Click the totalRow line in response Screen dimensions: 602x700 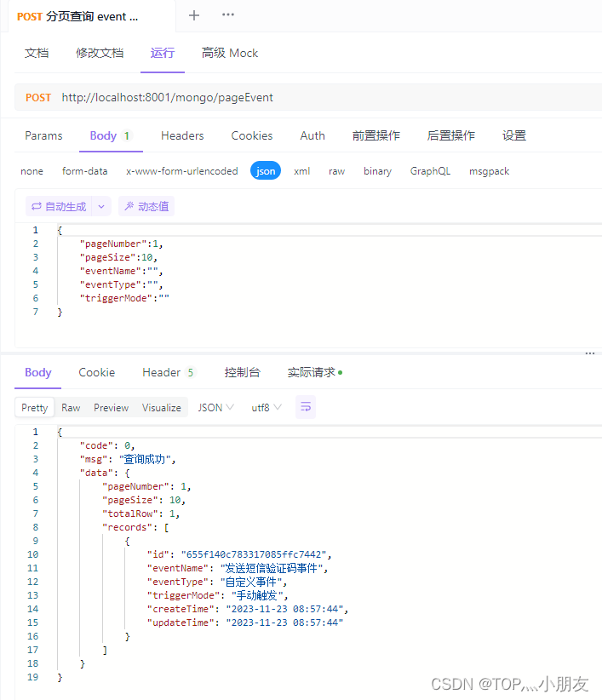coord(140,514)
